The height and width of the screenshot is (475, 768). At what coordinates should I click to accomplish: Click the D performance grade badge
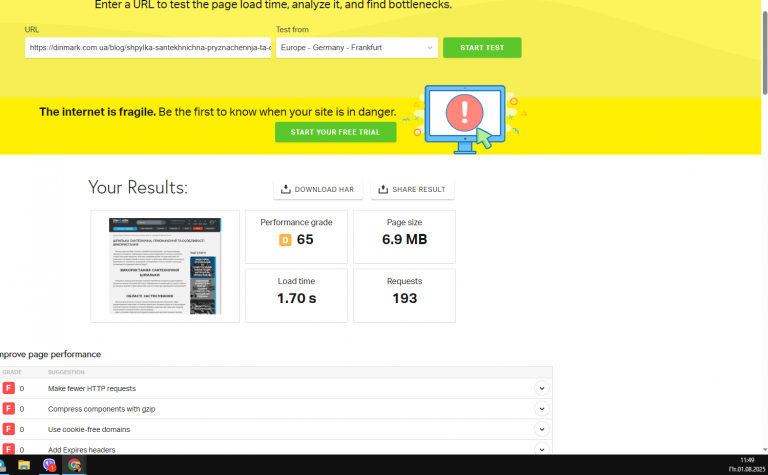click(x=285, y=240)
